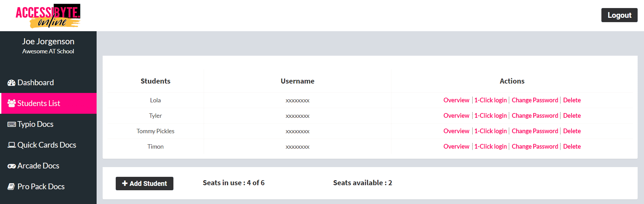Open Arcade Docs from the sidebar
The image size is (644, 204).
[x=38, y=166]
